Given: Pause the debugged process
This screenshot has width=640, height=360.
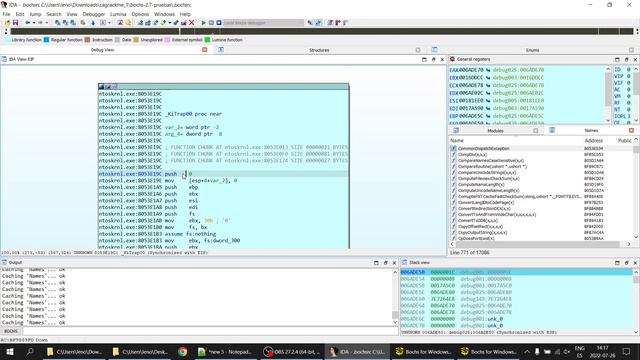Looking at the screenshot, I should coord(211,23).
